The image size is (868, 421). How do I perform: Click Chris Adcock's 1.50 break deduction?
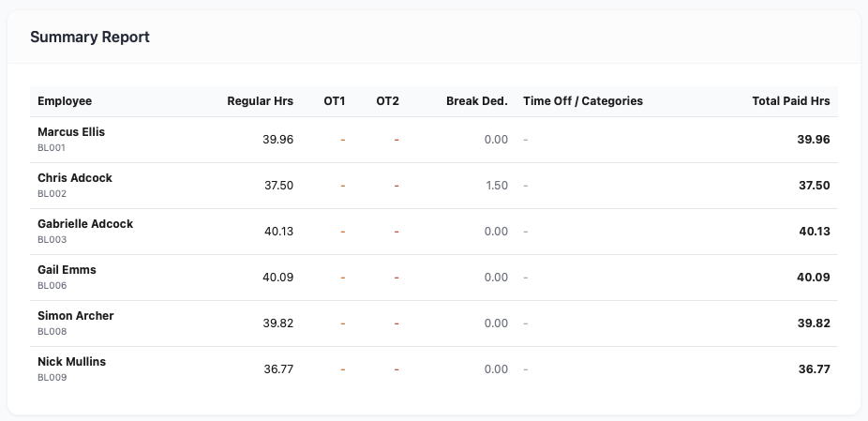coord(497,186)
